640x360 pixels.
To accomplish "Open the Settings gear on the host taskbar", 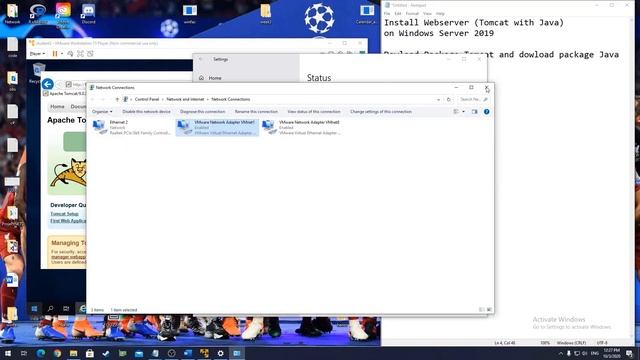I will pyautogui.click(x=220, y=353).
